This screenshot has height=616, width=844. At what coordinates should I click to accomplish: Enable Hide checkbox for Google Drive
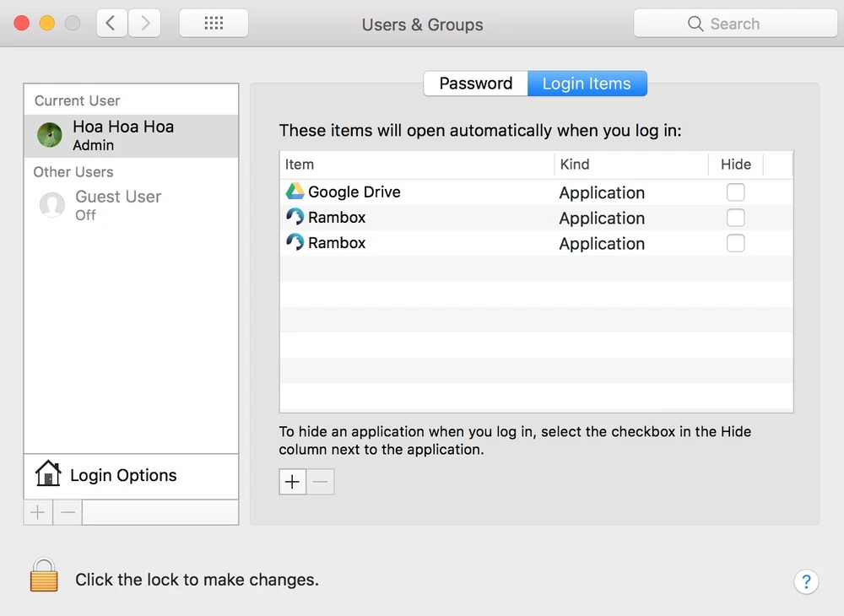click(736, 192)
